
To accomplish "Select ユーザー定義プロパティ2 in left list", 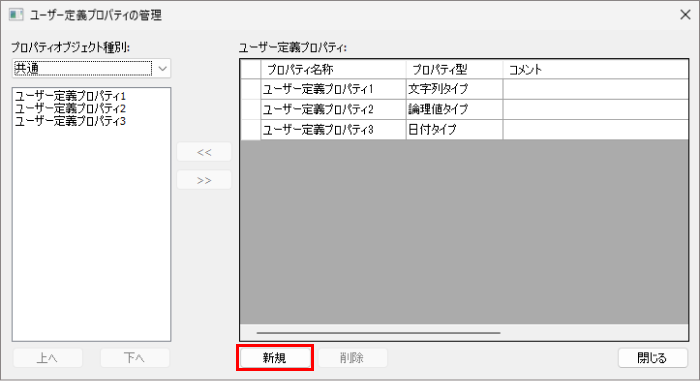I will [71, 109].
